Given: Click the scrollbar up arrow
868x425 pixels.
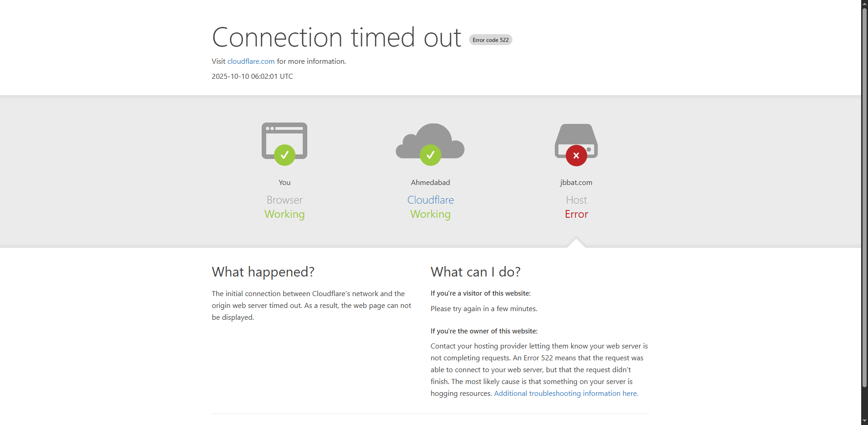Looking at the screenshot, I should (x=864, y=4).
